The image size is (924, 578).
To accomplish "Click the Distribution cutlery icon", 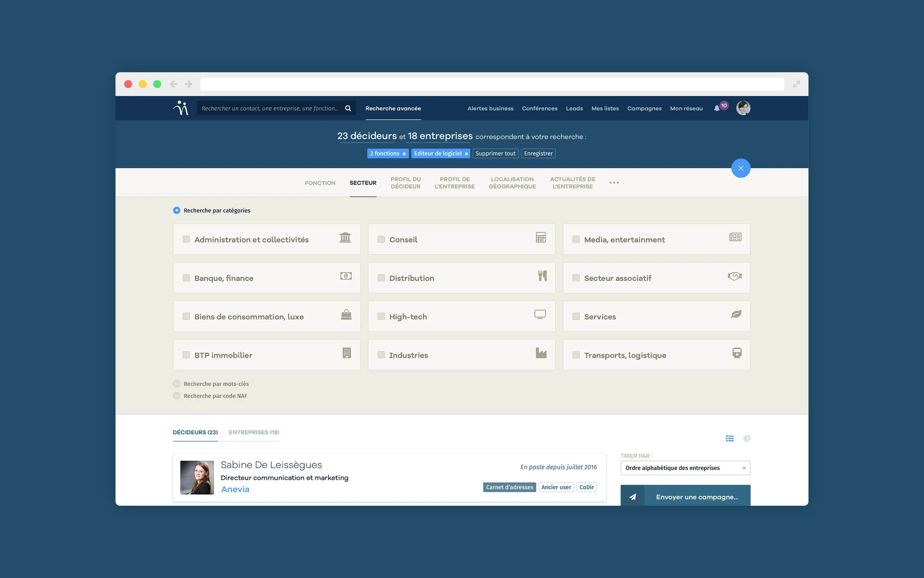I will point(543,276).
